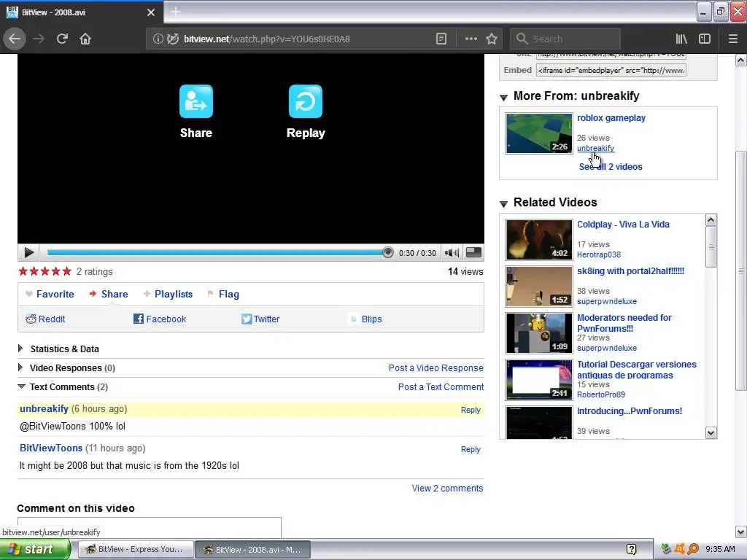Toggle the video fullscreen size button
The image size is (747, 560).
click(x=473, y=252)
